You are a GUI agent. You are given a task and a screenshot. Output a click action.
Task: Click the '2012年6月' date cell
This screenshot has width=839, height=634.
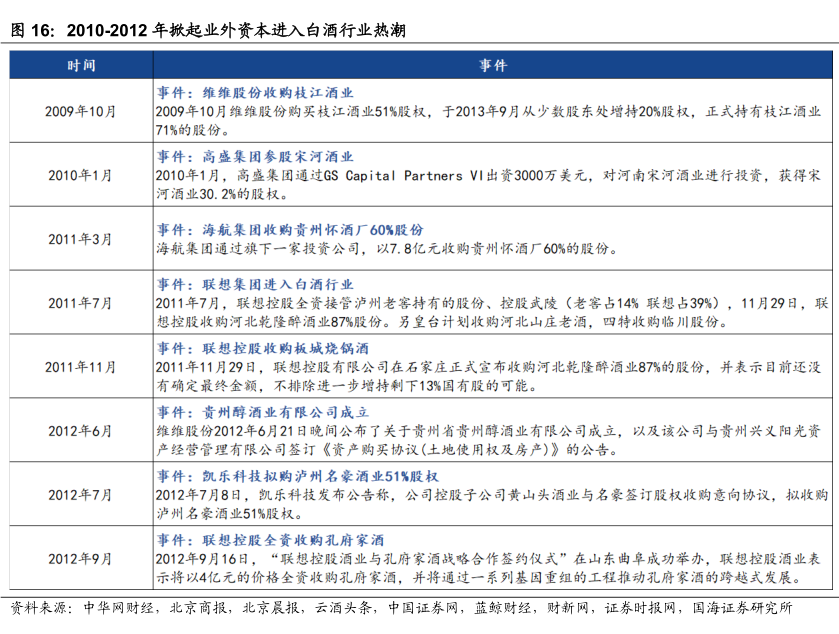pos(81,430)
